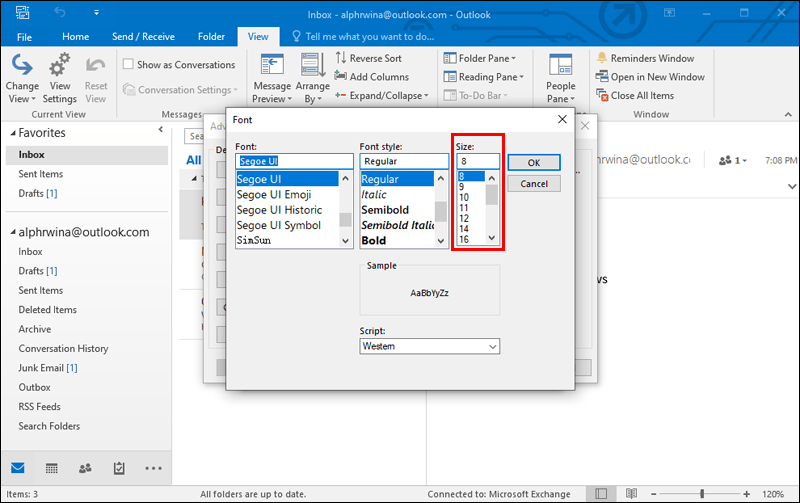
Task: Open the Change View menu
Action: (22, 78)
